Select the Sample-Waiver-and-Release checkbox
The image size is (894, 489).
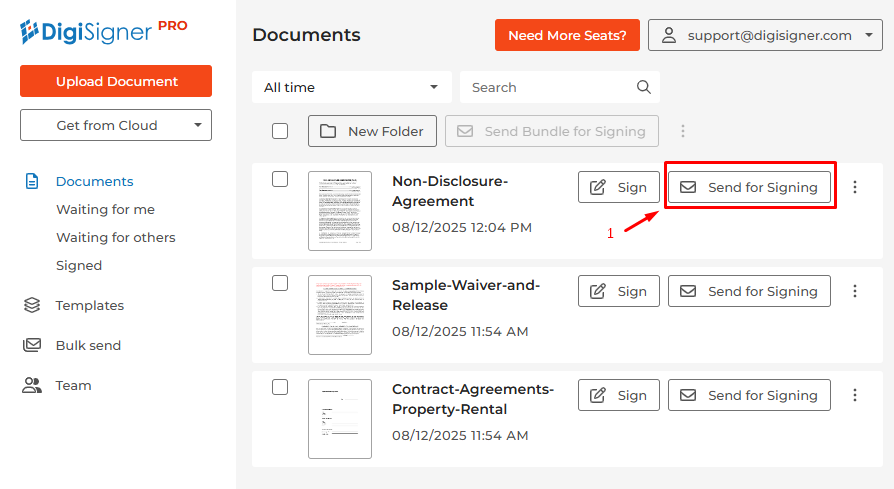pos(280,283)
